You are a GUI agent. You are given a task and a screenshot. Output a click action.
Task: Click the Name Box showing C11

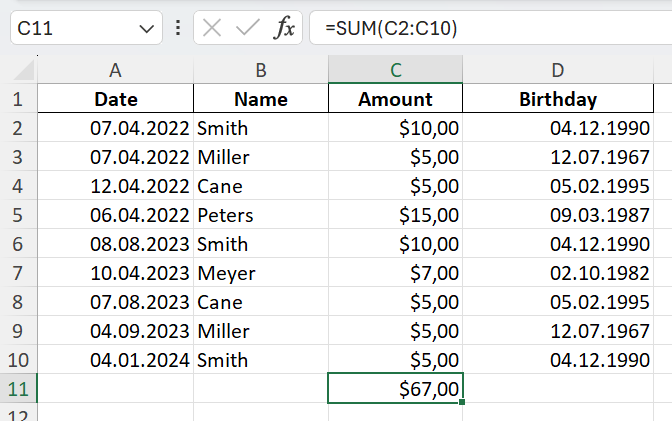(x=86, y=28)
